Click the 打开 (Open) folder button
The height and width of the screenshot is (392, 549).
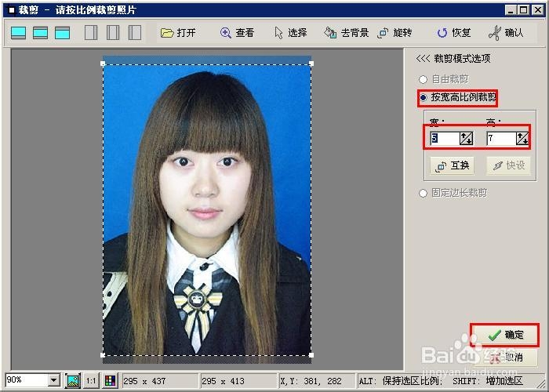point(178,33)
